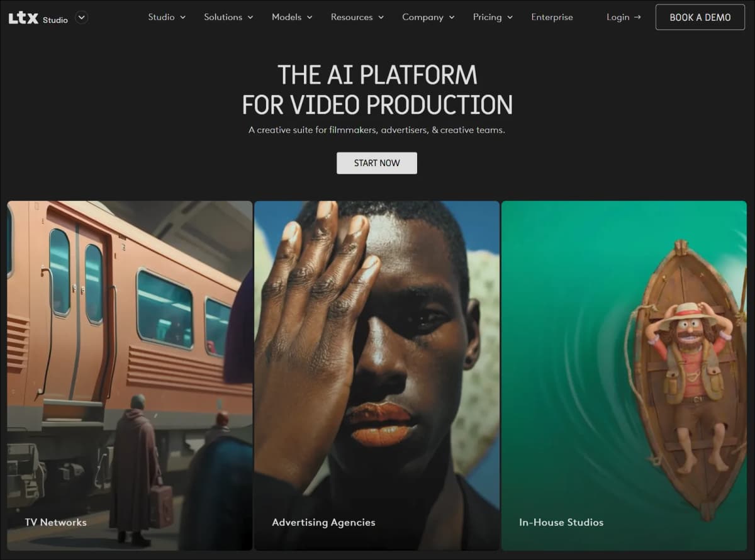Expand the Models dropdown chevron

pos(310,18)
